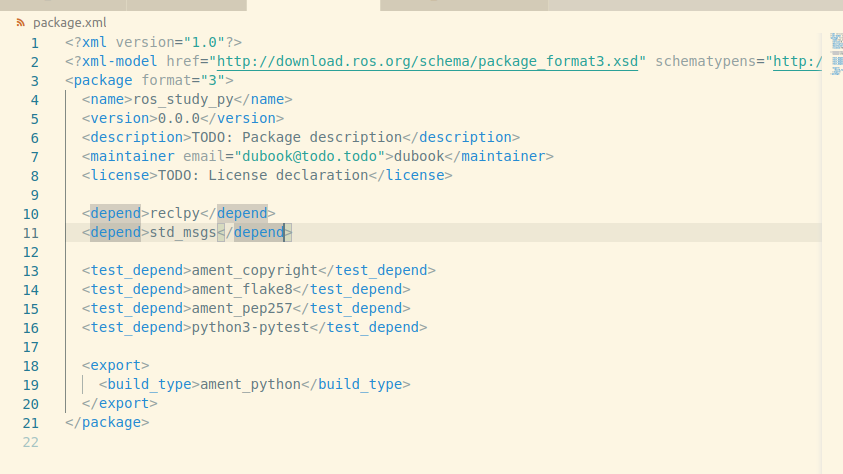The width and height of the screenshot is (843, 474).
Task: Click line number 19 in gutter
Action: [31, 385]
